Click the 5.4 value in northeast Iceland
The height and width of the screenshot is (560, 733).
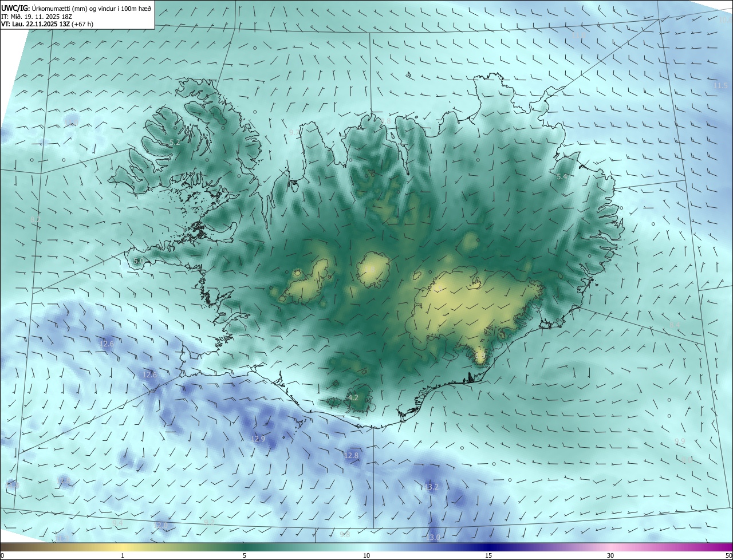tap(562, 177)
